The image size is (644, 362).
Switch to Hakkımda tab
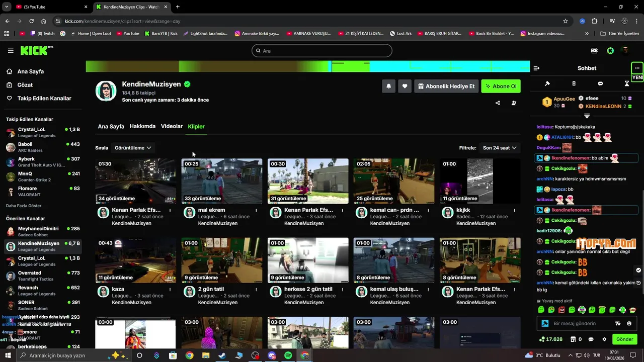(142, 126)
